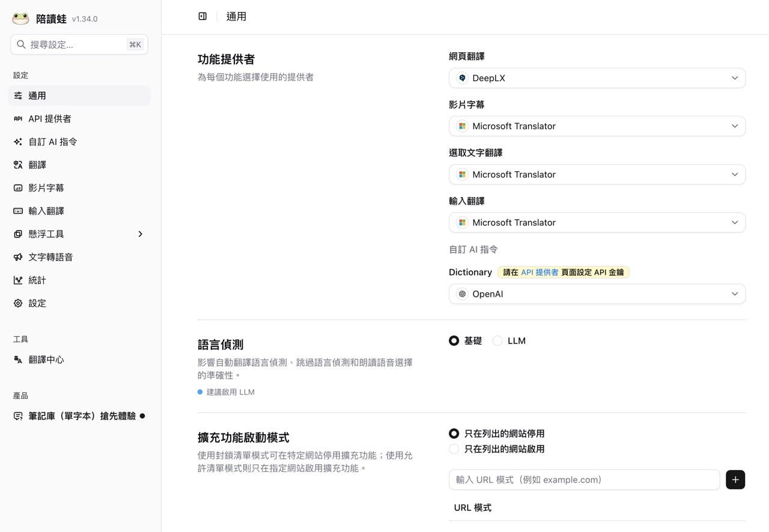This screenshot has height=532, width=769.
Task: Toggle the sidebar panel icon
Action: click(x=202, y=16)
